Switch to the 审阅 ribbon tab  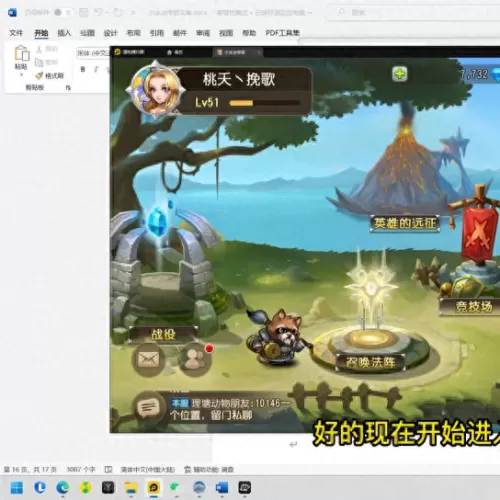click(x=203, y=33)
